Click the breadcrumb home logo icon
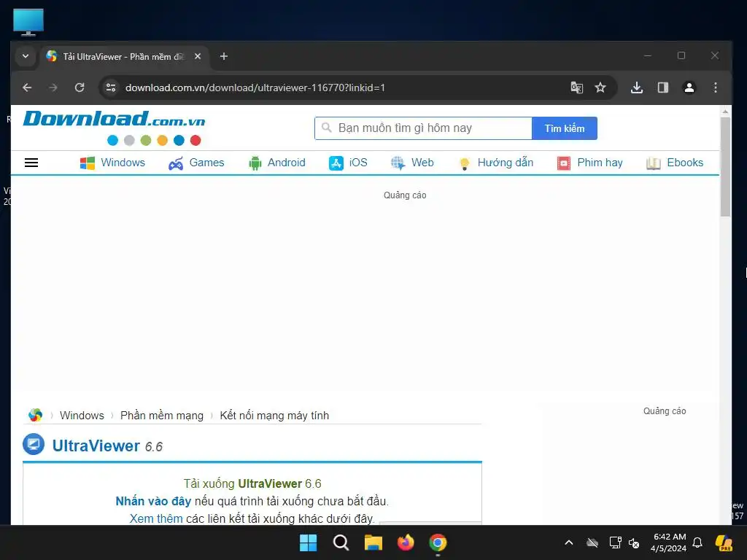The height and width of the screenshot is (560, 747). (35, 415)
